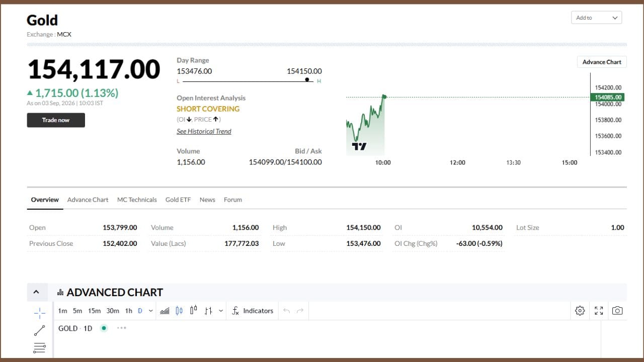Screen dimensions: 644x362
Task: Click the Low value 153,476.00 in overview table
Action: pyautogui.click(x=363, y=243)
